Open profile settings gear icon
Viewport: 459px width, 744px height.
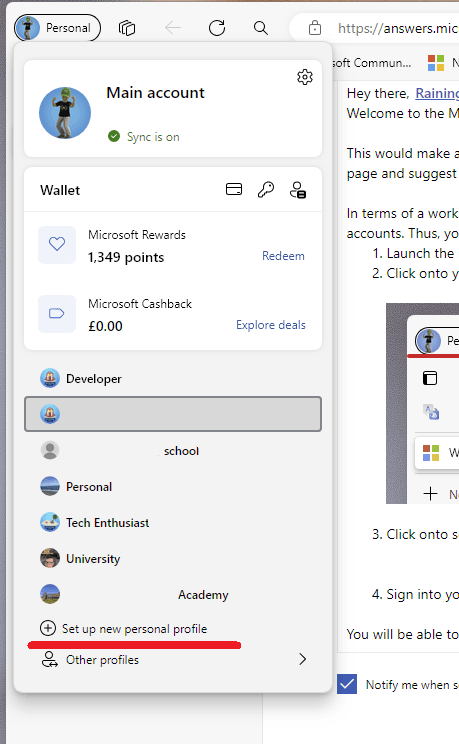[x=305, y=77]
